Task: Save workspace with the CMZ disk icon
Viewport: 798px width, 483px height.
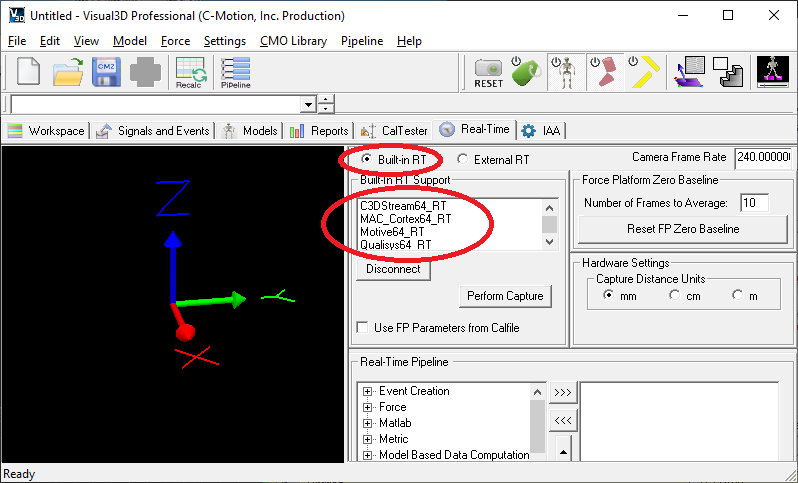Action: (x=106, y=71)
